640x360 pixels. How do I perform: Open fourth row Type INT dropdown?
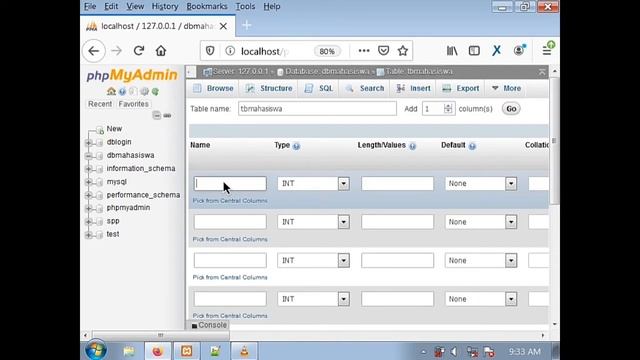tap(313, 299)
